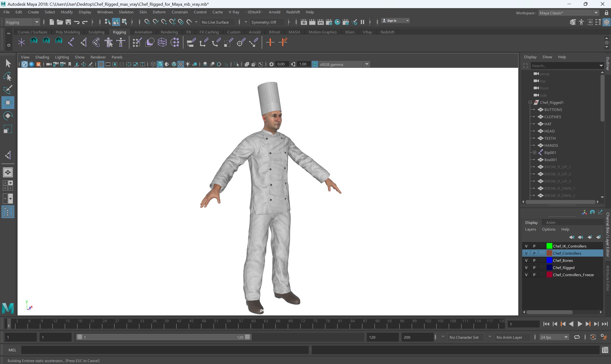Click the green color swatch of Chef_IK_Controllers layer

pyautogui.click(x=549, y=246)
